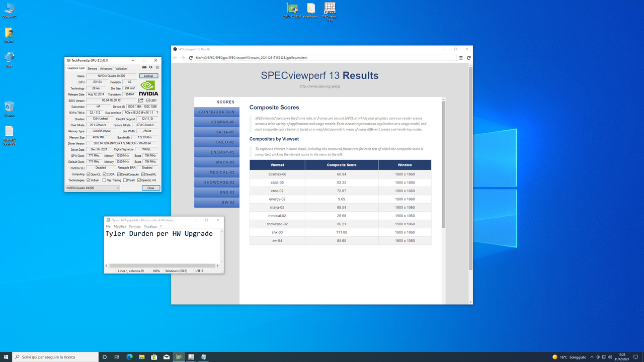Click the reload icon right of address
The image size is (644, 362).
pos(468,58)
